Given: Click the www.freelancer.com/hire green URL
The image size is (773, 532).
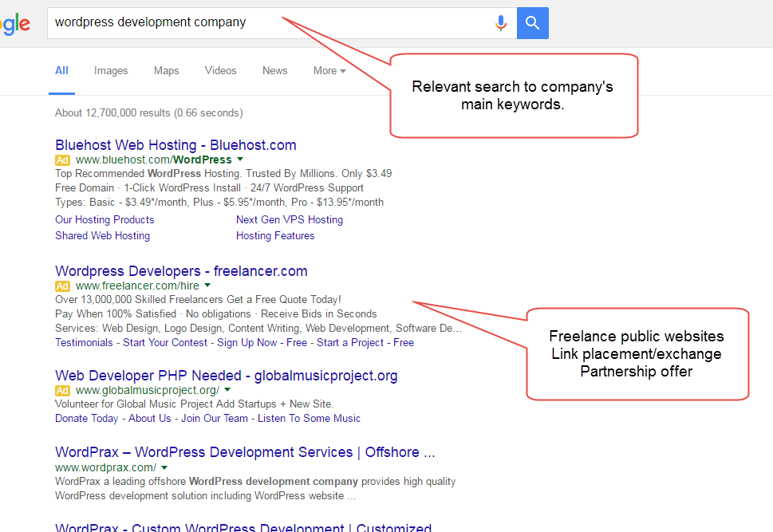Looking at the screenshot, I should pos(137,286).
